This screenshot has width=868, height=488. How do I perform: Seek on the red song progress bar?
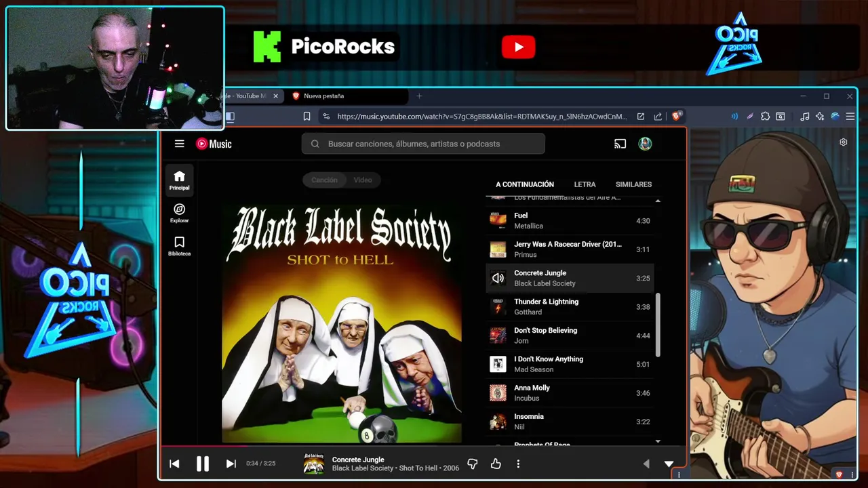point(204,446)
